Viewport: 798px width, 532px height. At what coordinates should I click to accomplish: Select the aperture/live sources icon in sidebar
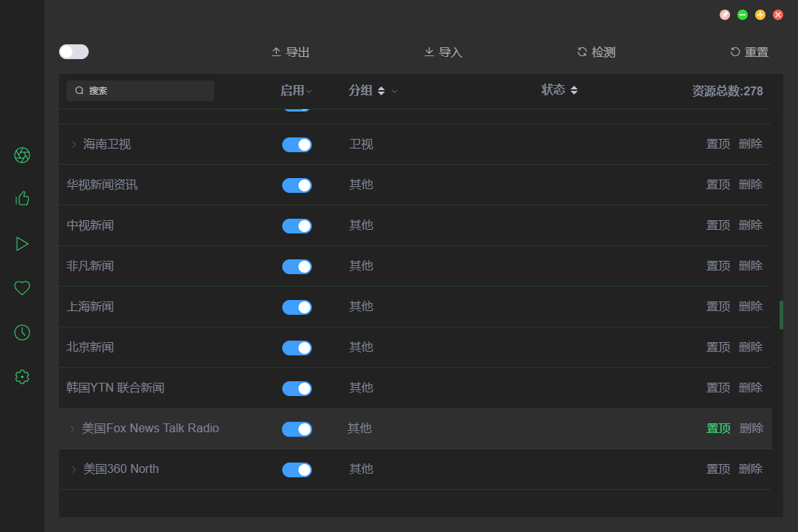[x=21, y=155]
